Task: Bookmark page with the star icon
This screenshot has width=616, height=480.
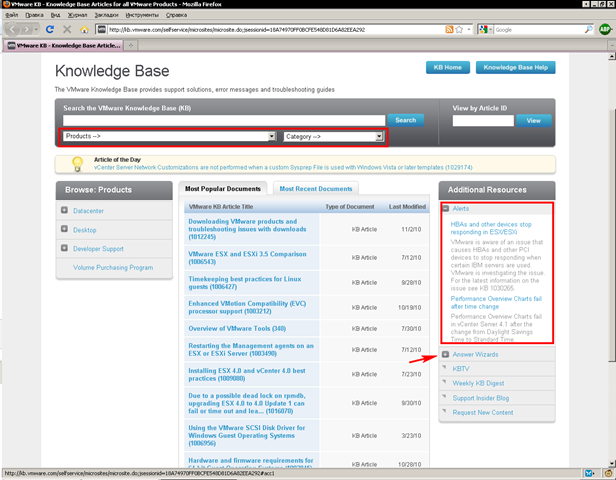Action: click(x=459, y=29)
